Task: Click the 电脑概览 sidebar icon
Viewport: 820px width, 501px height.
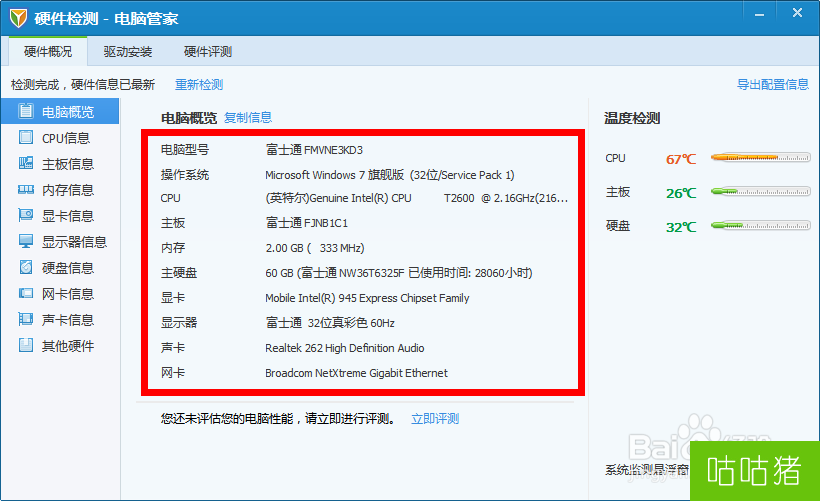Action: pos(26,111)
